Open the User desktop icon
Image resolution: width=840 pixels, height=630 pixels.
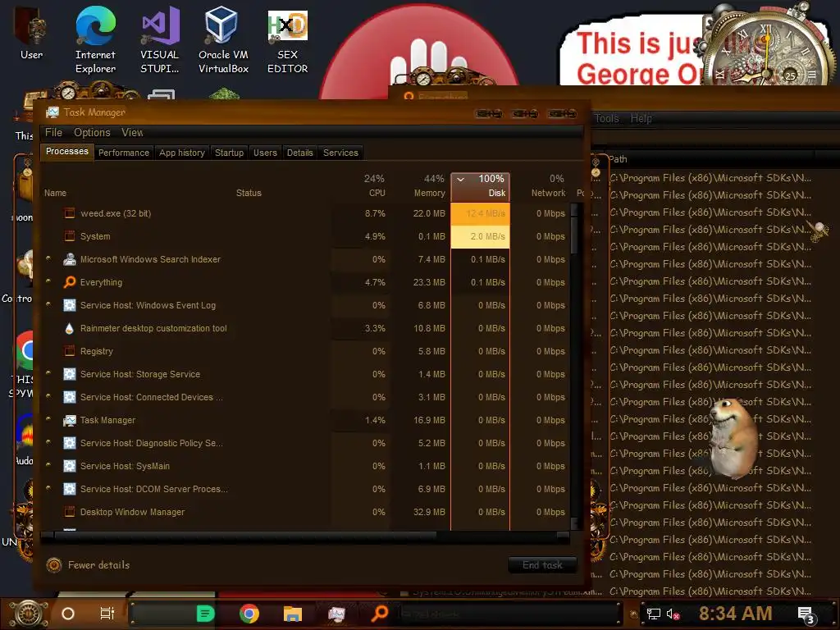32,34
